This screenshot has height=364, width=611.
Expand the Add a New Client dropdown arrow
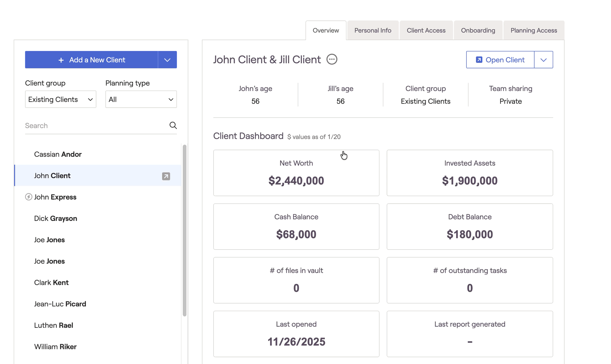[x=167, y=60]
